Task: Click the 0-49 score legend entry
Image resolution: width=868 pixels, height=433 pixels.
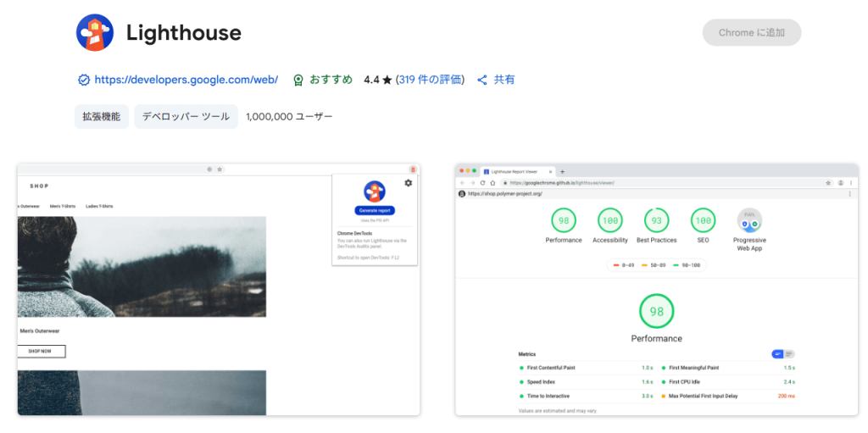Action: (624, 265)
